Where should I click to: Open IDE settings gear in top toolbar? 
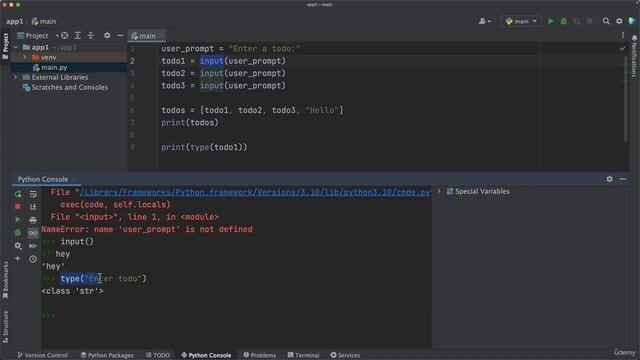[619, 21]
